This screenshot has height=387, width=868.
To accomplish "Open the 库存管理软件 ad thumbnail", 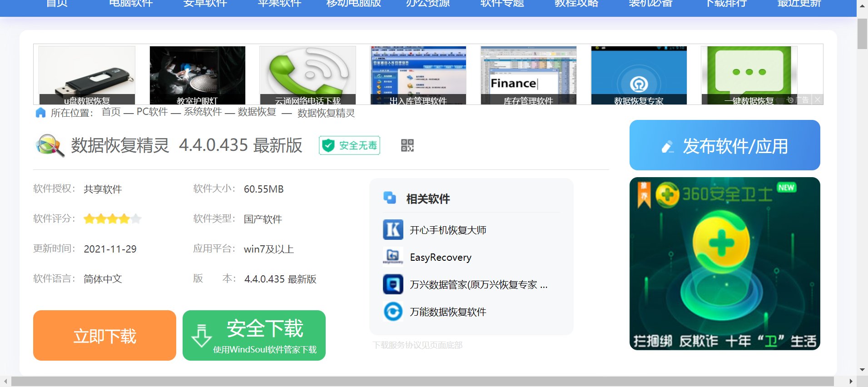I will click(529, 75).
